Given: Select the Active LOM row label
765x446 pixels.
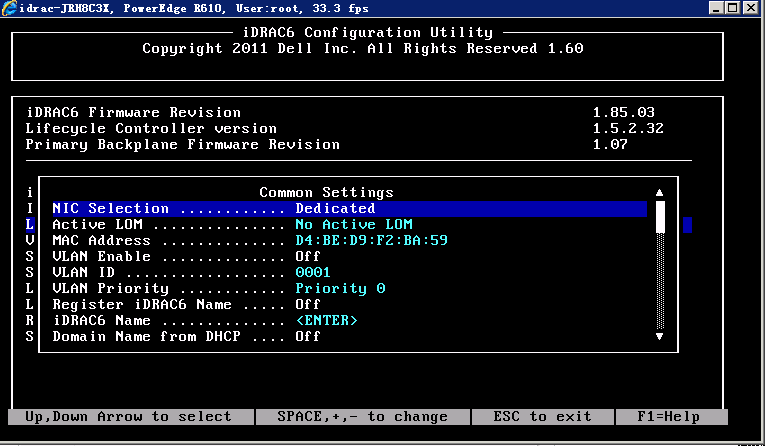Looking at the screenshot, I should (97, 224).
